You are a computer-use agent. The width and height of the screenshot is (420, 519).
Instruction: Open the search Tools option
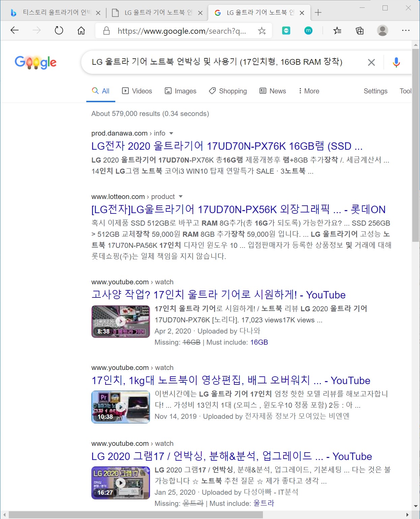[x=406, y=91]
